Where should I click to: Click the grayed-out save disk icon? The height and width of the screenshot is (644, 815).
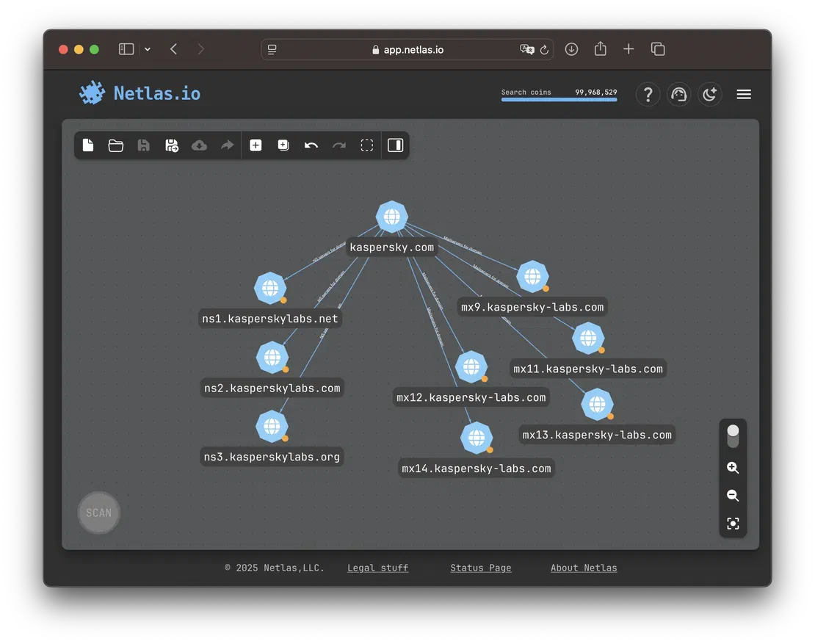[143, 145]
